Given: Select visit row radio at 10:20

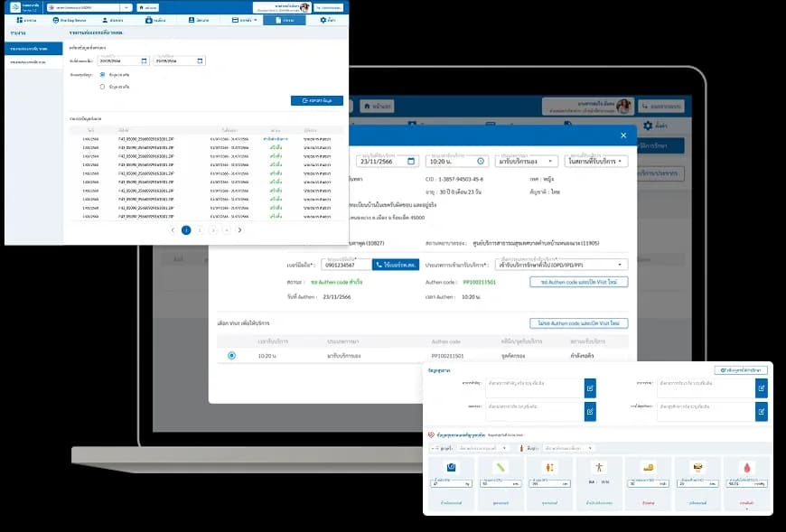Looking at the screenshot, I should click(231, 355).
